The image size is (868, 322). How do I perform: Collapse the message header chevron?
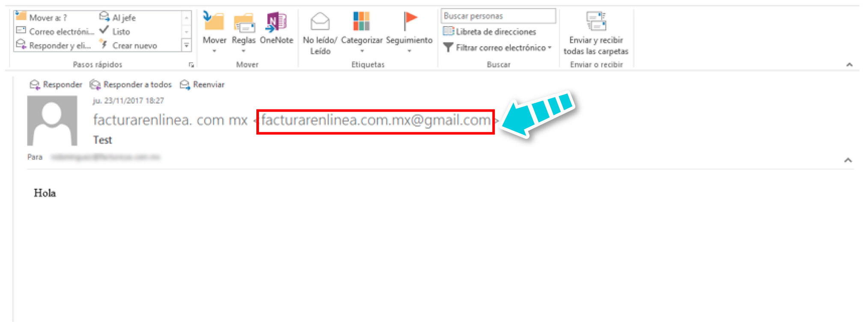point(848,160)
